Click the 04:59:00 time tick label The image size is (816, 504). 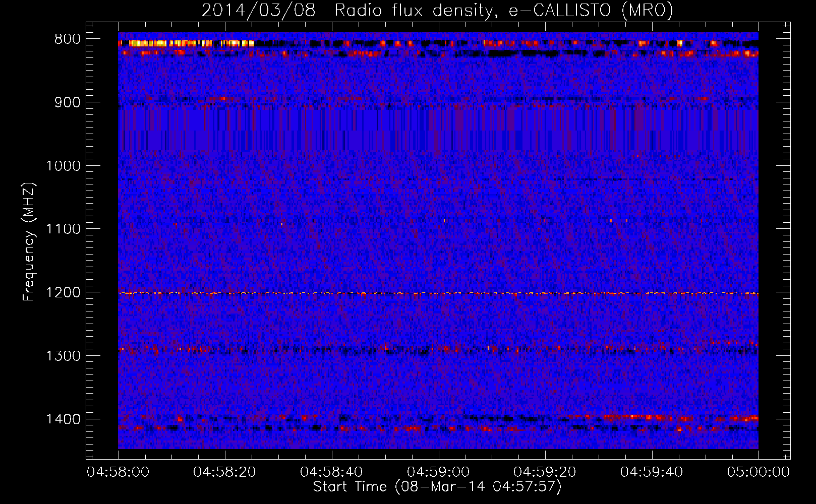click(438, 472)
